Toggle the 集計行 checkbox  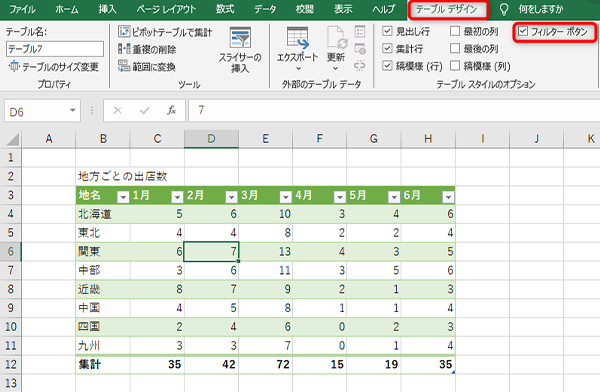click(x=387, y=48)
